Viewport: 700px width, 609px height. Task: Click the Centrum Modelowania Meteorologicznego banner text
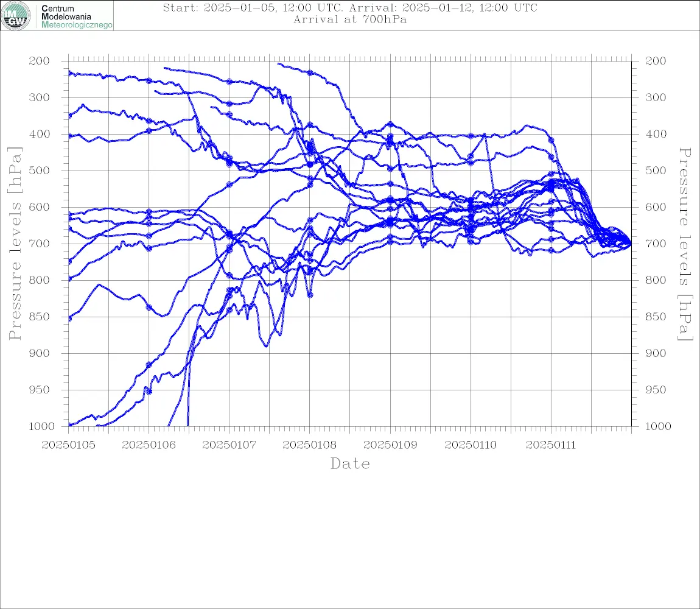77,16
